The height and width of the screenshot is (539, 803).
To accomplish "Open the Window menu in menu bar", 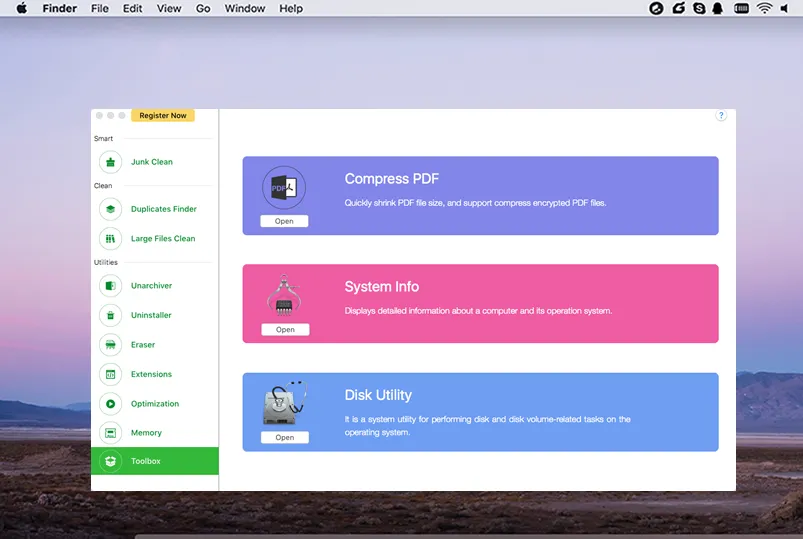I will (x=245, y=9).
